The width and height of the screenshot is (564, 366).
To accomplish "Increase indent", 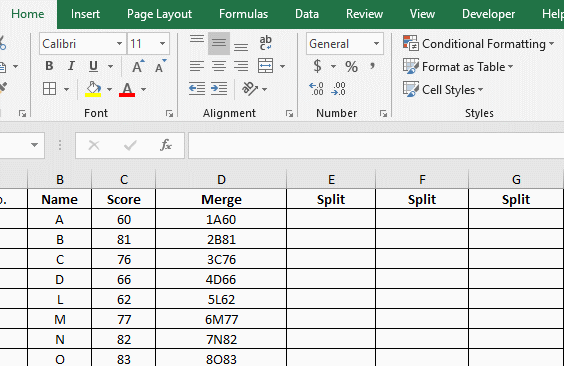I will point(219,89).
